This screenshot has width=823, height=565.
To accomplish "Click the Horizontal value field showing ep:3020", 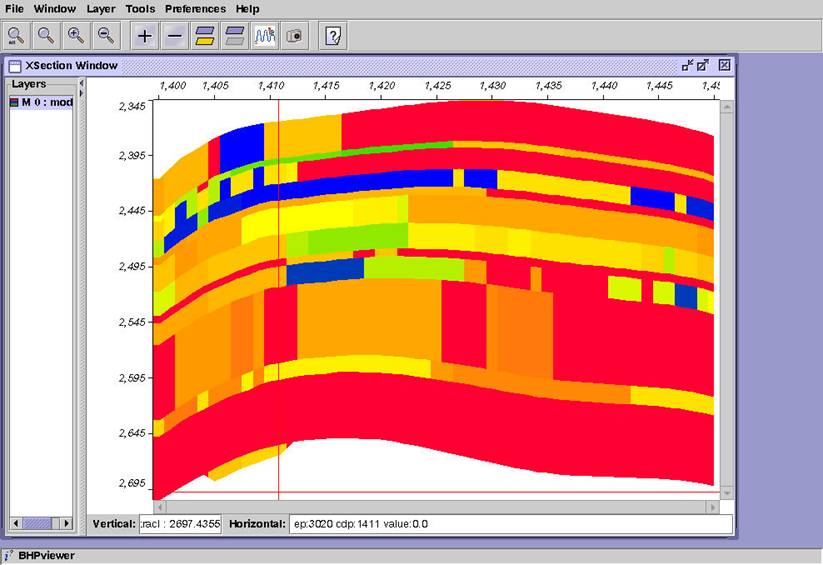I will pos(511,524).
